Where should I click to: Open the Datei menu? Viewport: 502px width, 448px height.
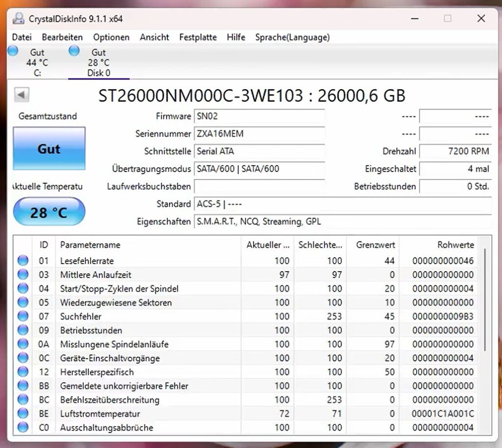point(22,37)
